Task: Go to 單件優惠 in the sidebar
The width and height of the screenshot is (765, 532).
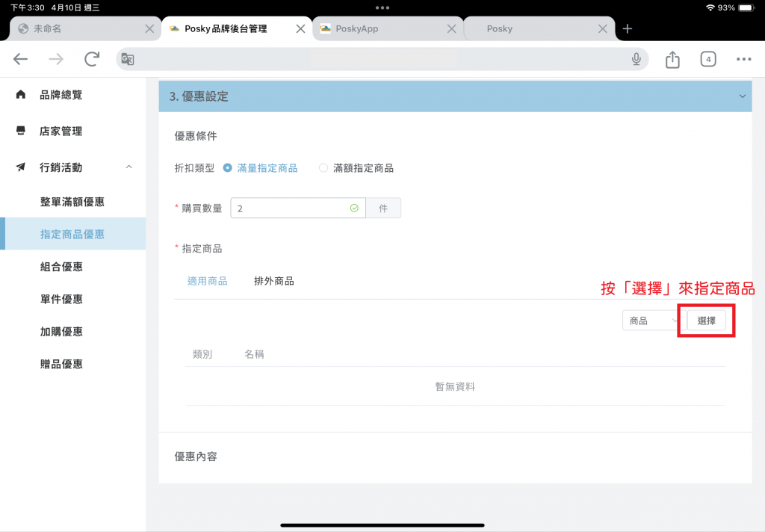Action: 61,299
